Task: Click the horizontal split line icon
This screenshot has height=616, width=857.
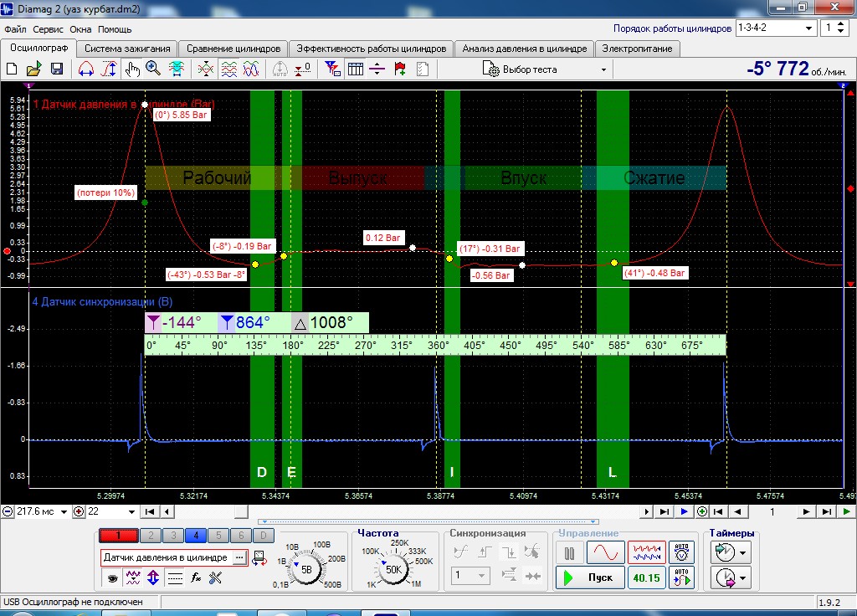Action: coord(377,69)
